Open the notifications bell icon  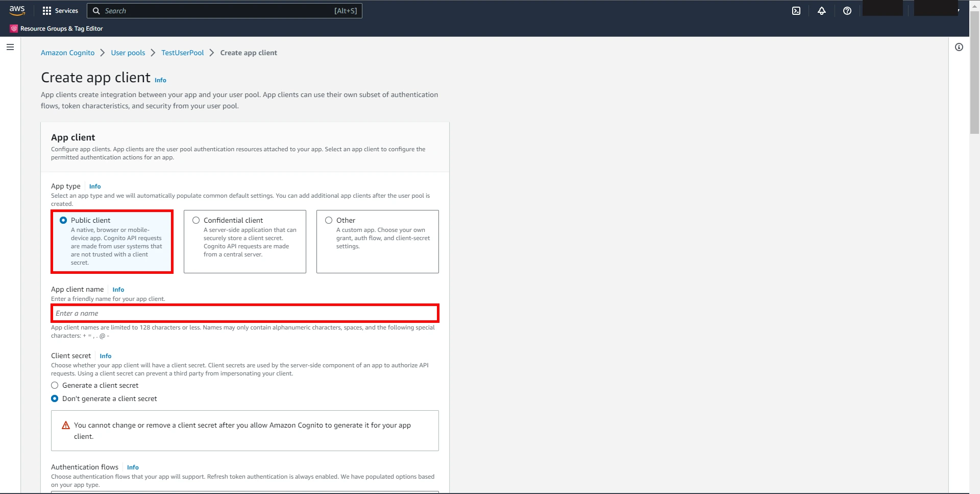(x=822, y=11)
